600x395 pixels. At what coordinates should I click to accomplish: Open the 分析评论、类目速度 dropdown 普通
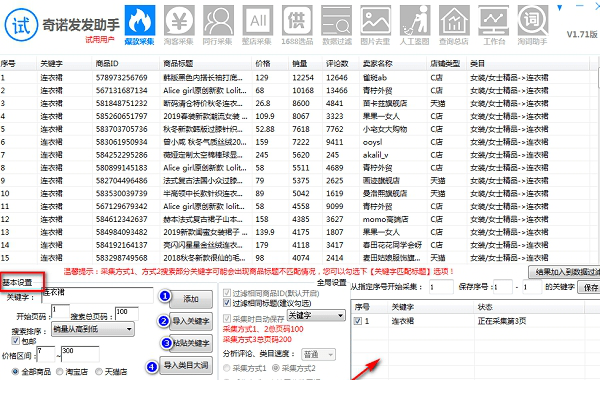point(318,355)
